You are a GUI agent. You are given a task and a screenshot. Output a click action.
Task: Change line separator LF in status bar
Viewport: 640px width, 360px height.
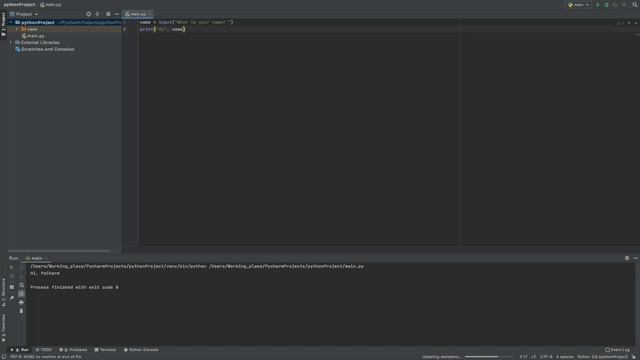pos(534,357)
